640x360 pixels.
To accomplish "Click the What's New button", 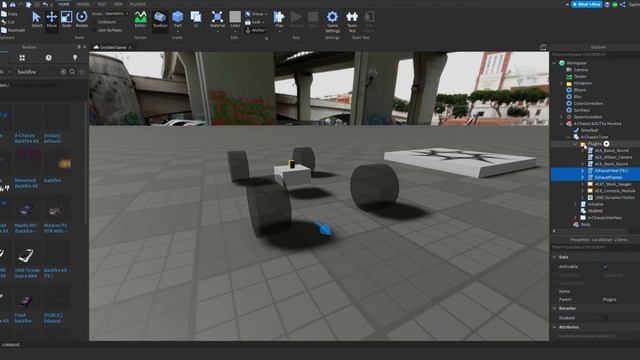I will click(x=587, y=4).
